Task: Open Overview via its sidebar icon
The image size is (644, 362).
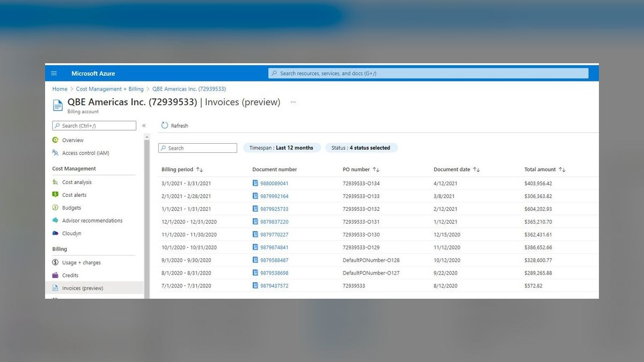Action: 55,140
